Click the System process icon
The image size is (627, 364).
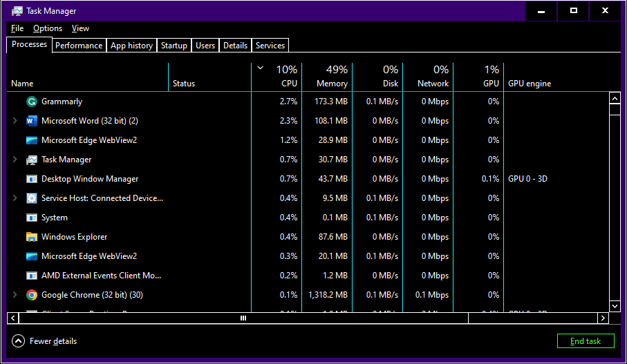[32, 218]
